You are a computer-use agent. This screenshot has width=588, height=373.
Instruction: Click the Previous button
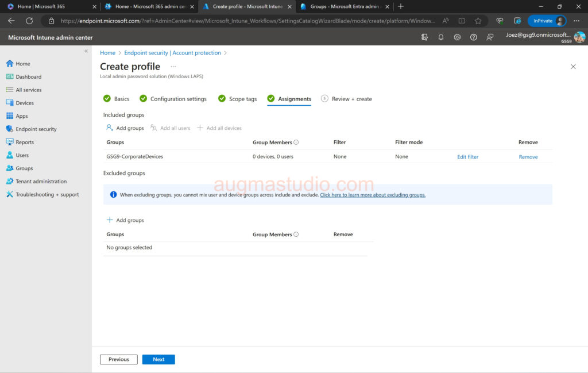click(119, 359)
